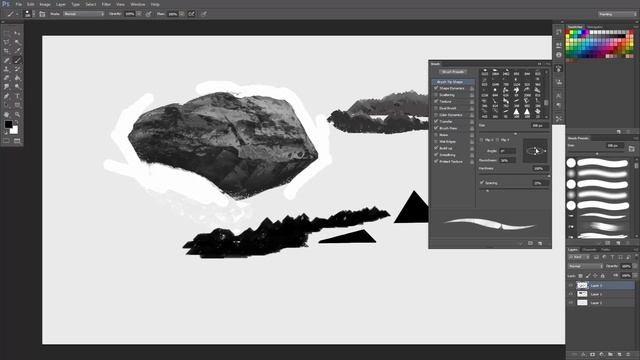Click the Brush Presets button in Brush panel
The height and width of the screenshot is (360, 640).
[x=453, y=72]
